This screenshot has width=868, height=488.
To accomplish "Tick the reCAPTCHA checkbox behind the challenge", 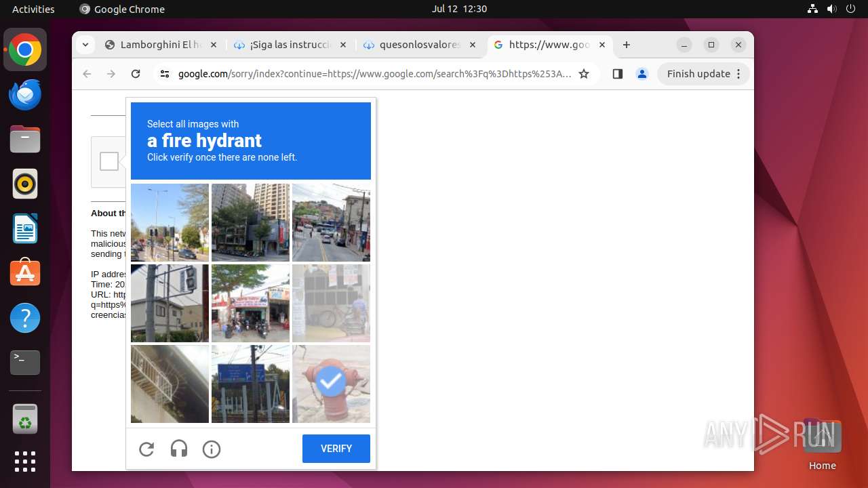I will pos(109,161).
